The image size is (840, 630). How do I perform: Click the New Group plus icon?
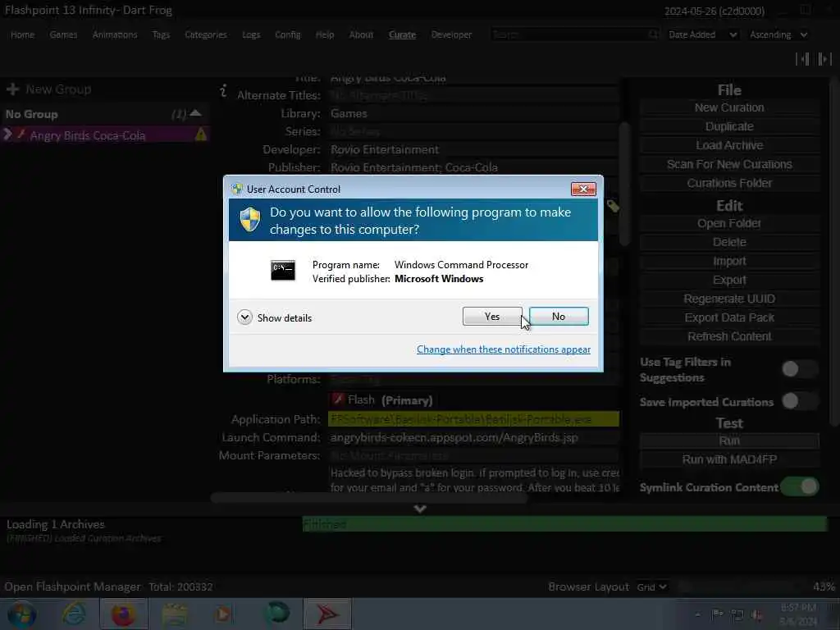(12, 89)
